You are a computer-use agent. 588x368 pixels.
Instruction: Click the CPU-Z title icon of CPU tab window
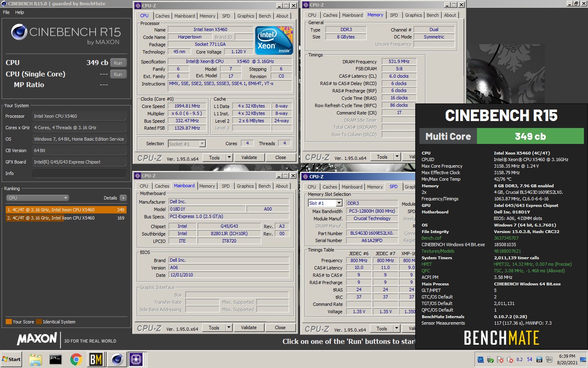click(138, 6)
